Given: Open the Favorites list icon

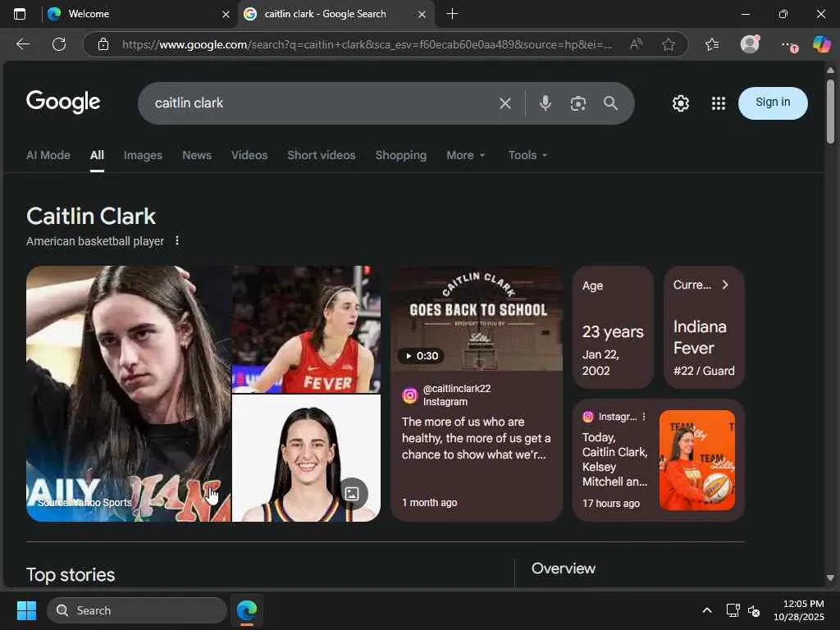Looking at the screenshot, I should (x=712, y=44).
